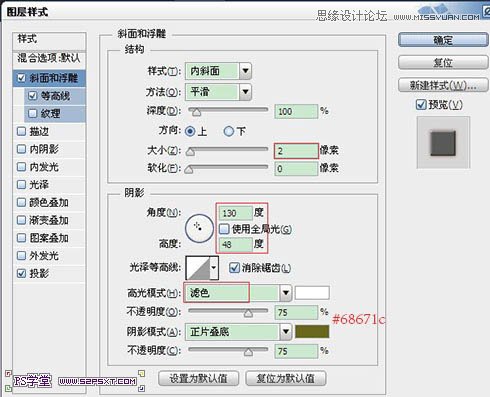
Task: Enable the 描边 style checkbox
Action: click(21, 131)
